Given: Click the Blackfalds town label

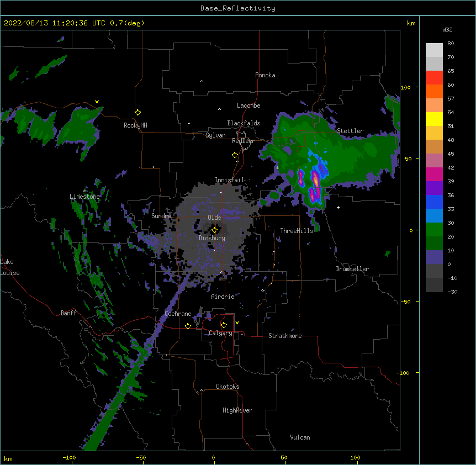Looking at the screenshot, I should click(244, 123).
